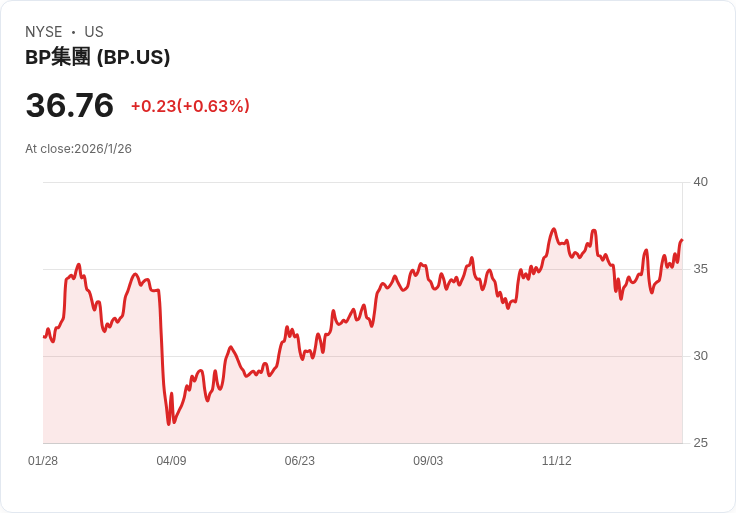Click the 04/09 date axis label
The height and width of the screenshot is (513, 736).
pos(171,461)
